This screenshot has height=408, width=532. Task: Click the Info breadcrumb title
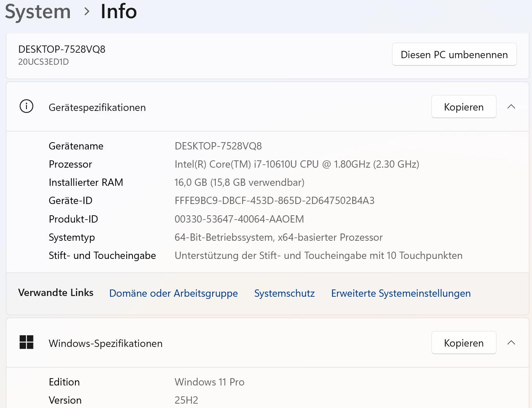pos(119,11)
